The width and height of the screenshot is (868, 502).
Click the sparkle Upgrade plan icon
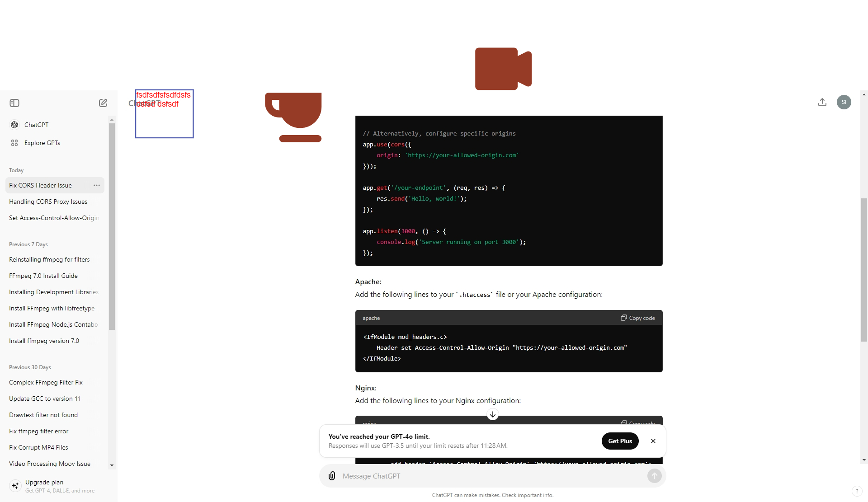tap(15, 486)
